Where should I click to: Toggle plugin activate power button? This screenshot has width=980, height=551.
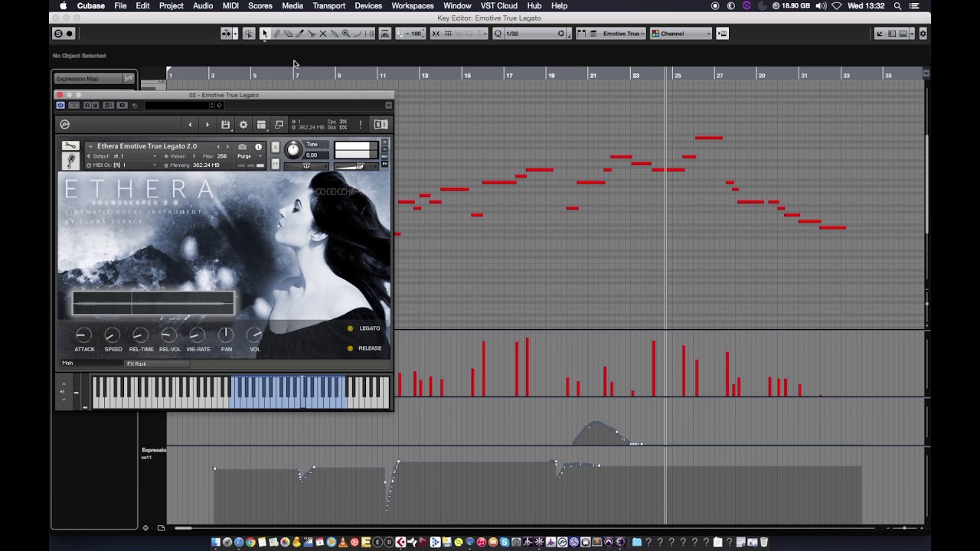click(x=60, y=105)
